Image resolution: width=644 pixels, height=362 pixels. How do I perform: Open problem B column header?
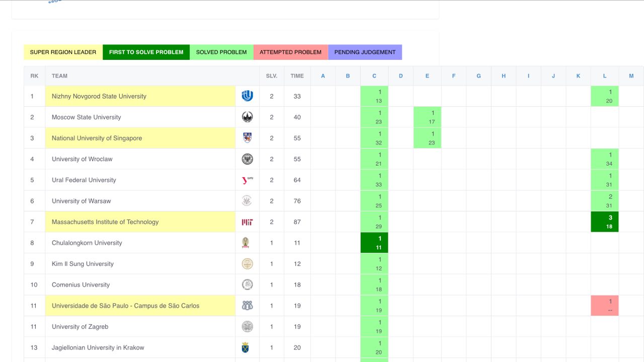pos(348,76)
